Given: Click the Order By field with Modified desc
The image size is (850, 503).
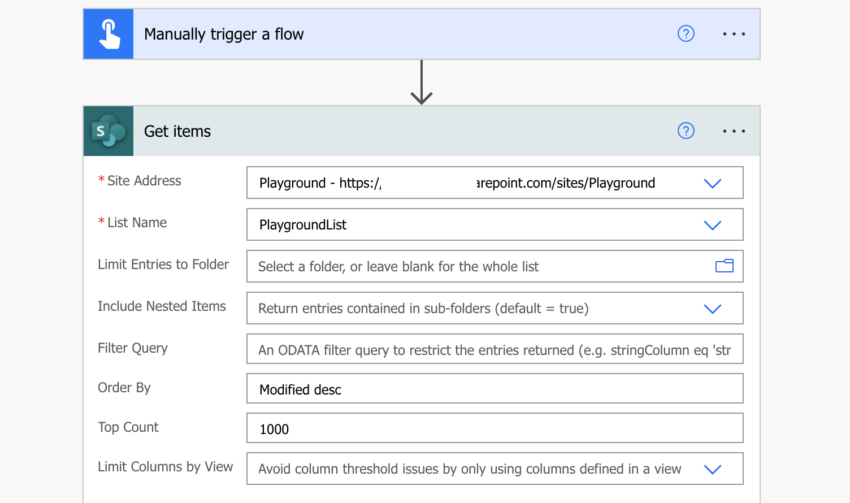Looking at the screenshot, I should [494, 389].
